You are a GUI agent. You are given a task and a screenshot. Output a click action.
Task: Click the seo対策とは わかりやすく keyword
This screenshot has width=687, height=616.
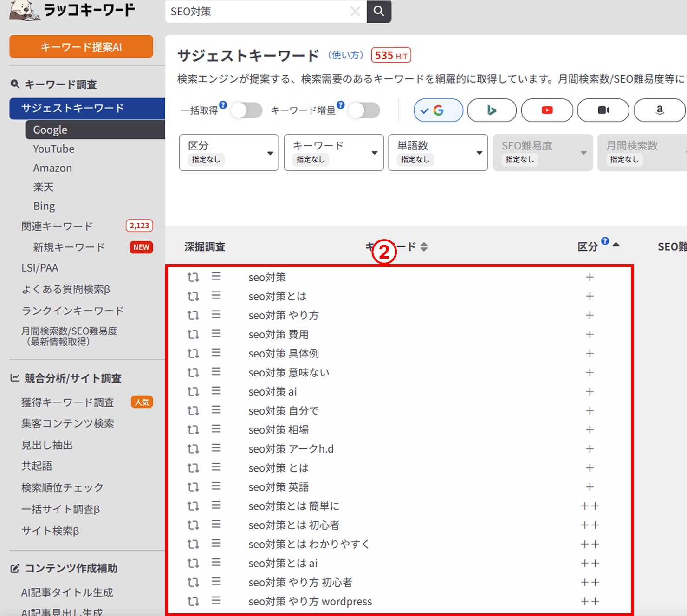(x=309, y=544)
